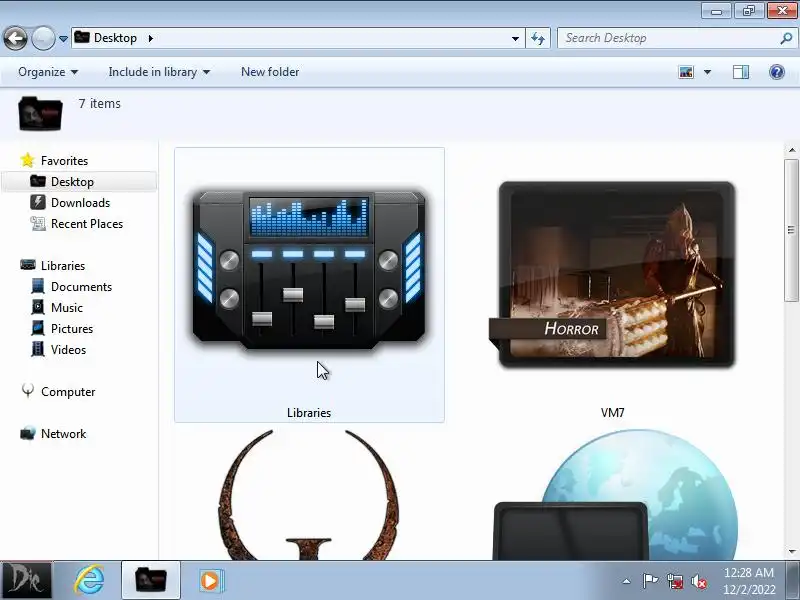This screenshot has width=800, height=600.
Task: Expand the Desktop breadcrumb arrow
Action: (x=151, y=38)
